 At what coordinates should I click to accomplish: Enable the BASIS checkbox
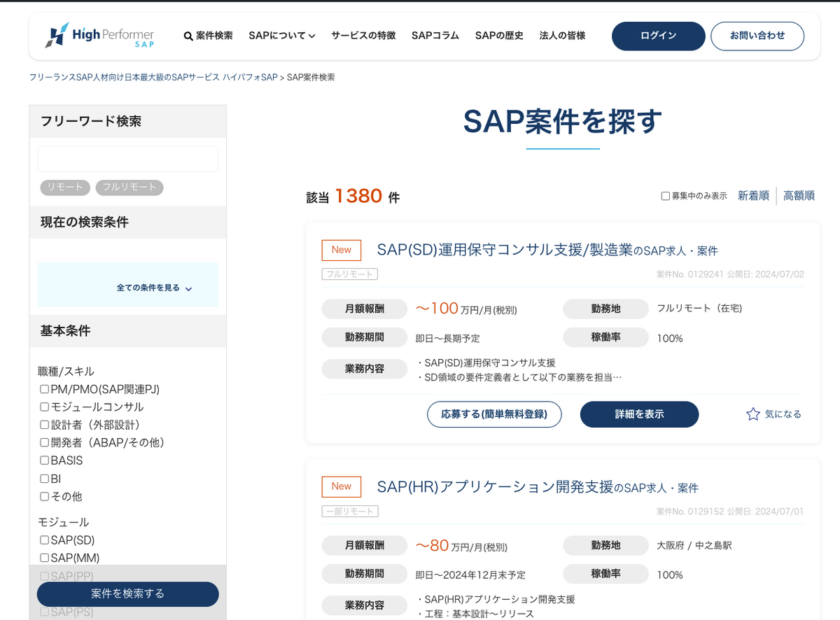(x=44, y=460)
